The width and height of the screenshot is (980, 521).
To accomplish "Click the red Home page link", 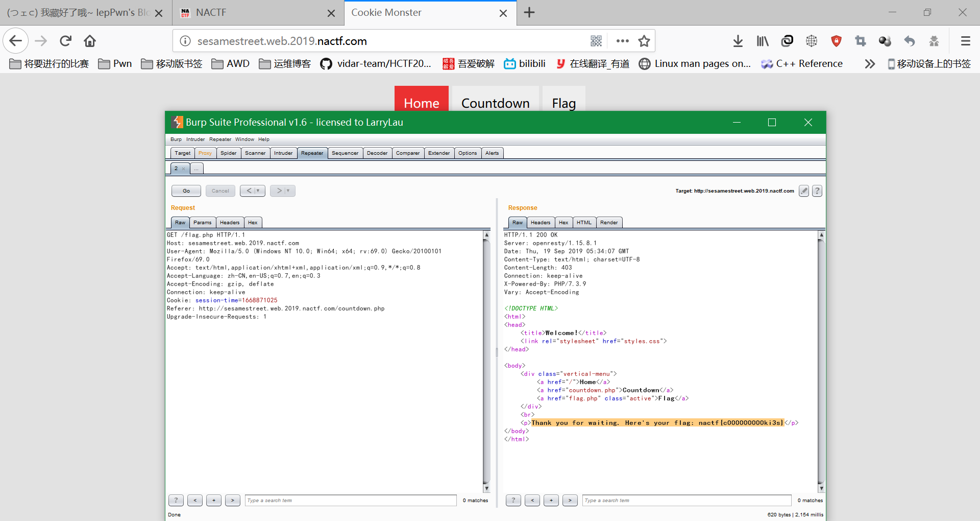I will click(x=422, y=100).
